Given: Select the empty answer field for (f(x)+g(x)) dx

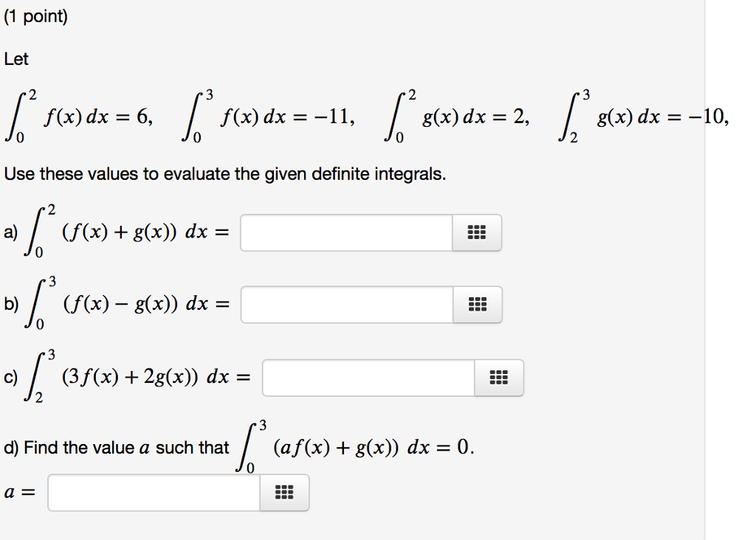Looking at the screenshot, I should point(347,232).
